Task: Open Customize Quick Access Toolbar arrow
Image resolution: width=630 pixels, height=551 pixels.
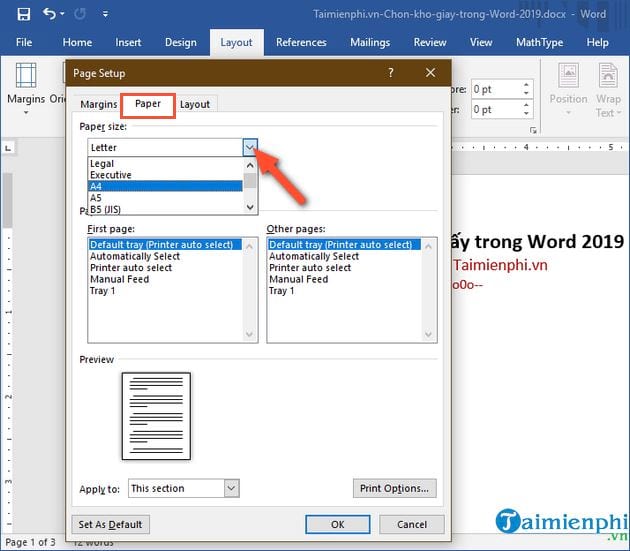Action: coord(105,14)
